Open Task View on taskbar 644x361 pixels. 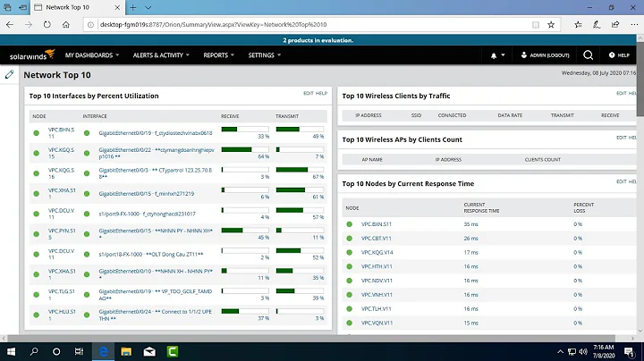(79, 351)
